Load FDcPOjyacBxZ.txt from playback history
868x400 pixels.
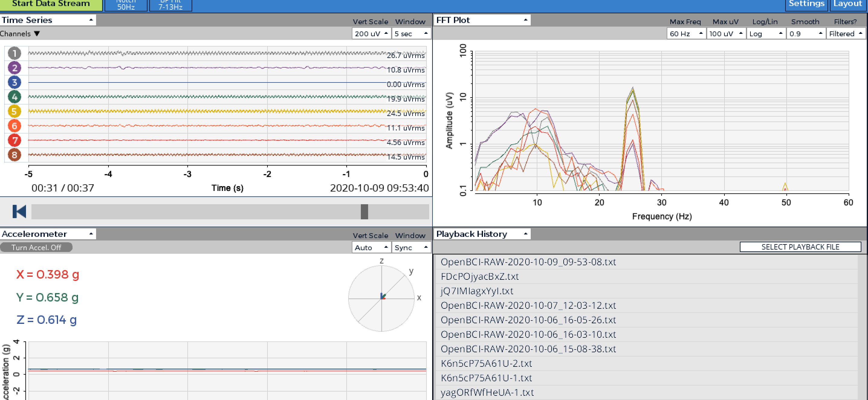tap(646, 276)
